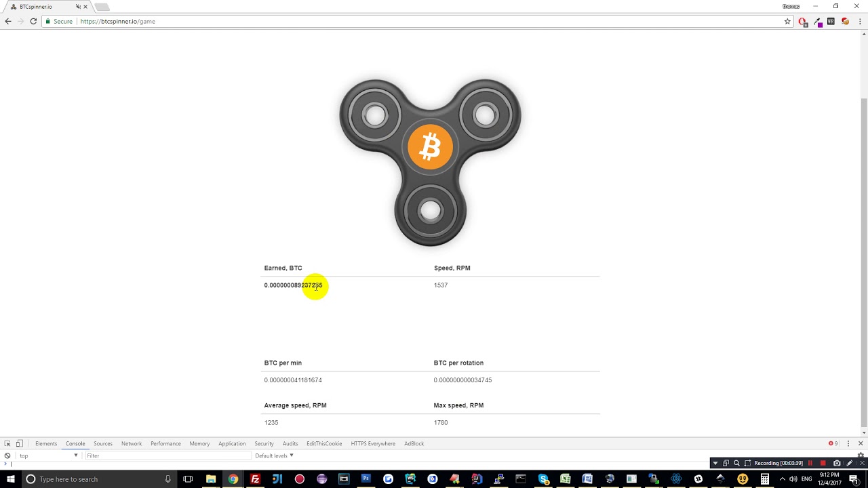
Task: Open the Default levels dropdown
Action: tap(275, 456)
